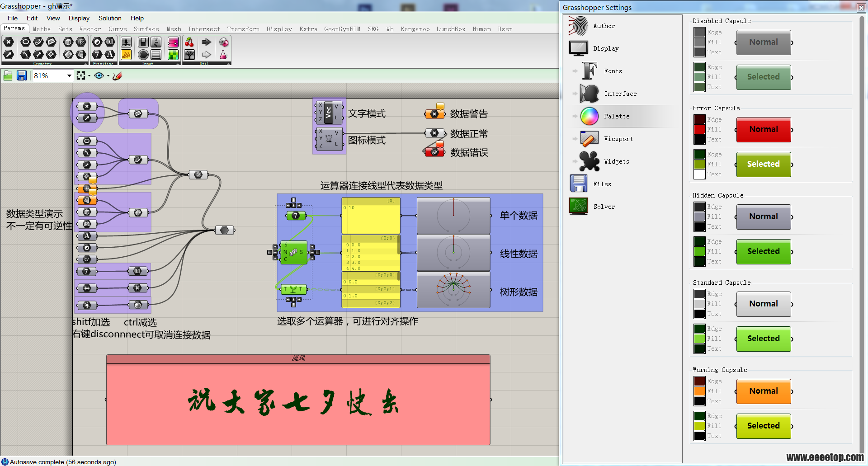
Task: Switch to the Kangaroo tab
Action: coord(415,29)
